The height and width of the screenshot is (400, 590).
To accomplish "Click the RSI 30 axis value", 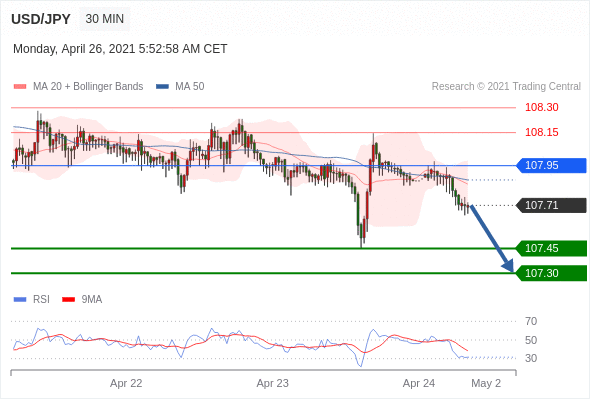I will click(531, 358).
